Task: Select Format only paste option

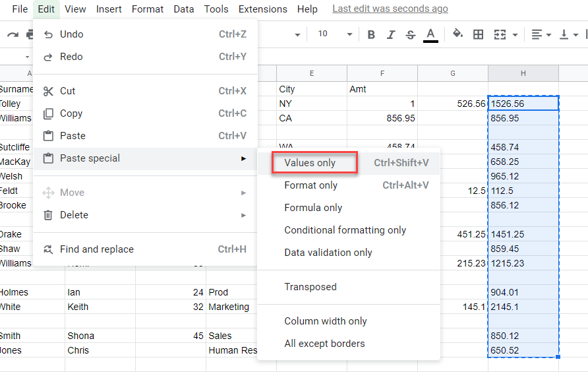Action: [310, 185]
